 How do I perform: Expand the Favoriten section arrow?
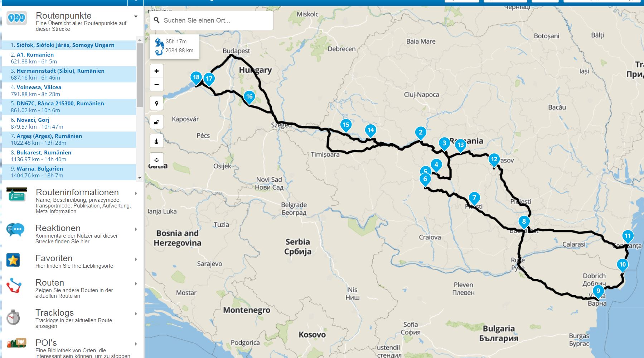(x=136, y=259)
